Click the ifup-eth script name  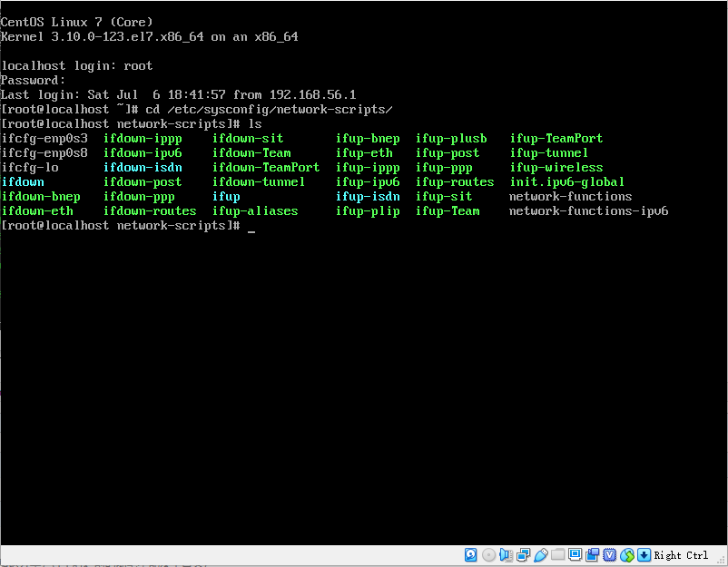pos(364,153)
